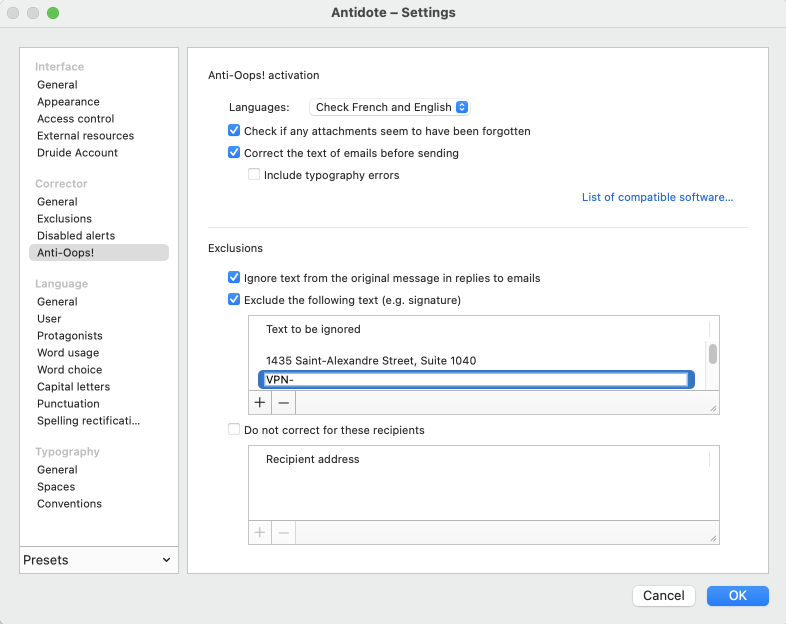The width and height of the screenshot is (786, 624).
Task: Open Protagonists language settings
Action: point(69,336)
